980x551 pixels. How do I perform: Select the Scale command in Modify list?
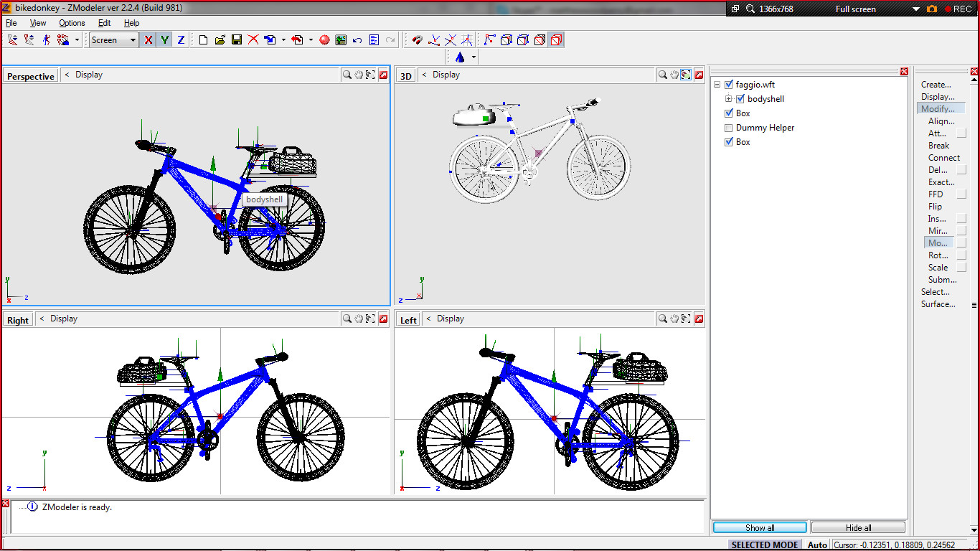pyautogui.click(x=938, y=268)
